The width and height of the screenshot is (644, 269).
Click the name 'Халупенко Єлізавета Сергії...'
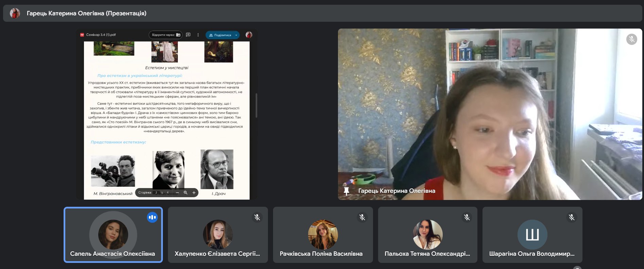[217, 254]
